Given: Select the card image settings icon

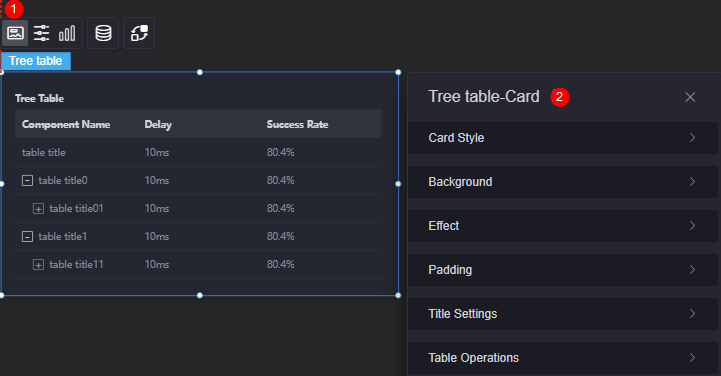Looking at the screenshot, I should 15,33.
